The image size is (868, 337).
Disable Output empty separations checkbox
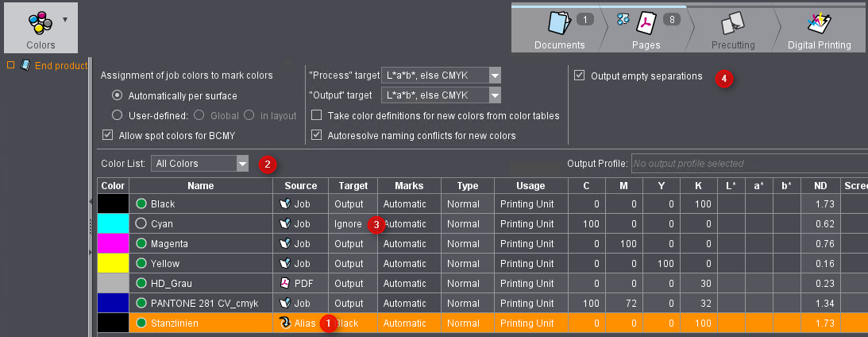click(x=580, y=76)
